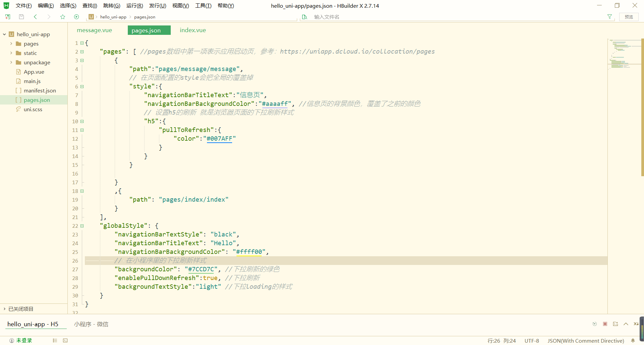
Task: Open the 运行(R) menu
Action: (x=135, y=6)
